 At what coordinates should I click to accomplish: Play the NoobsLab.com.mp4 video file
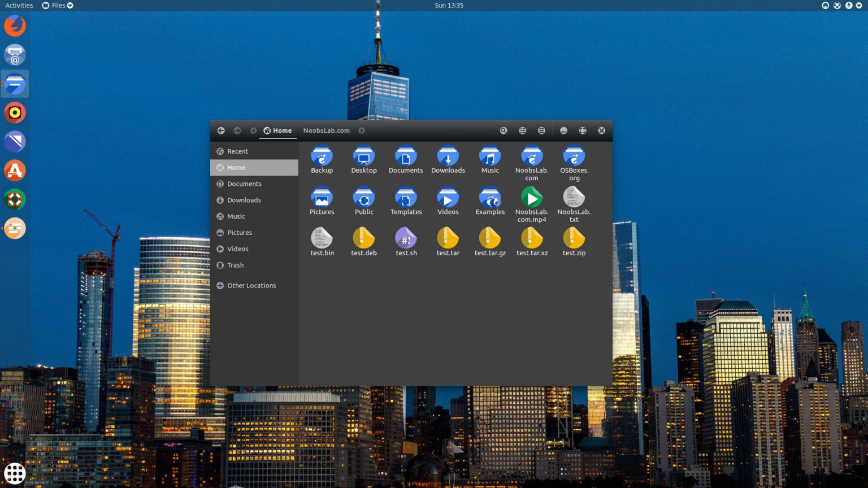531,198
